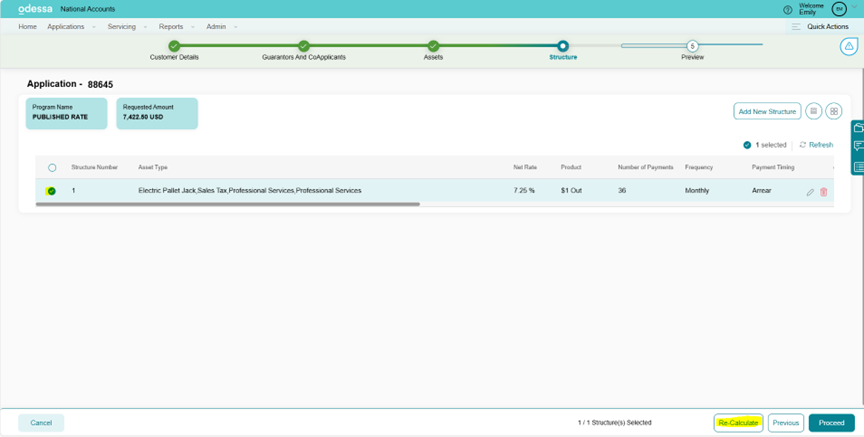Viewport: 864px width, 437px height.
Task: Click the help question mark icon
Action: click(788, 10)
